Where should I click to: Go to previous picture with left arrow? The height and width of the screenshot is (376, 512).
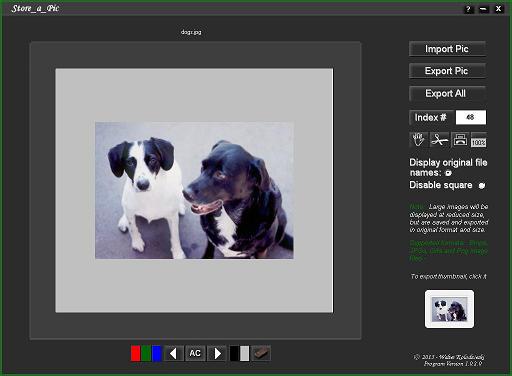pyautogui.click(x=174, y=353)
